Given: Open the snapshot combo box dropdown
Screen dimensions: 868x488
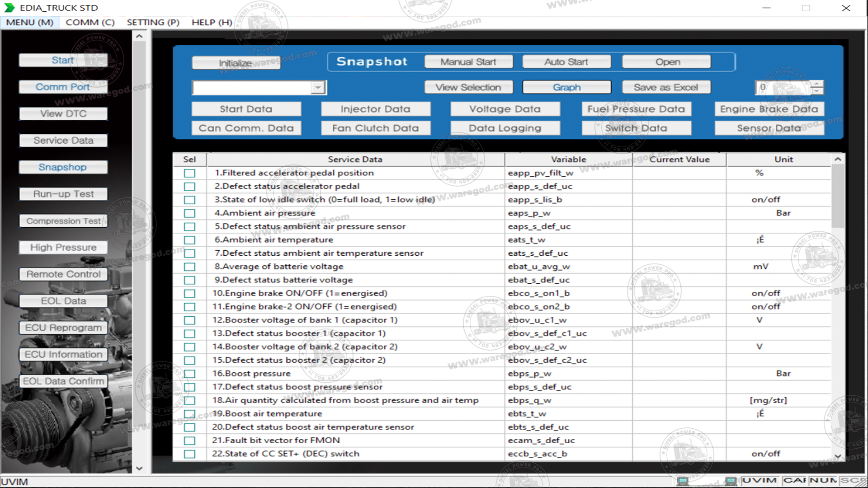Looking at the screenshot, I should point(318,87).
